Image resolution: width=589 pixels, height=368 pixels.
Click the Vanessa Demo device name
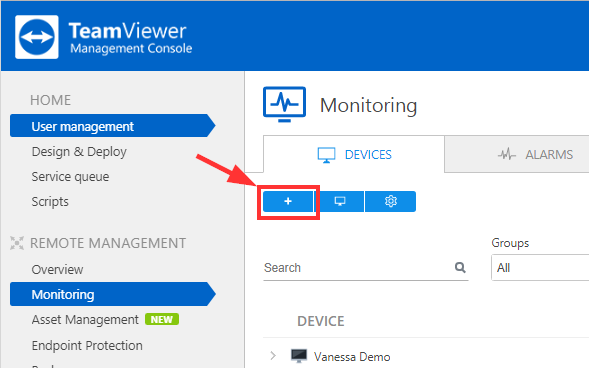click(352, 357)
